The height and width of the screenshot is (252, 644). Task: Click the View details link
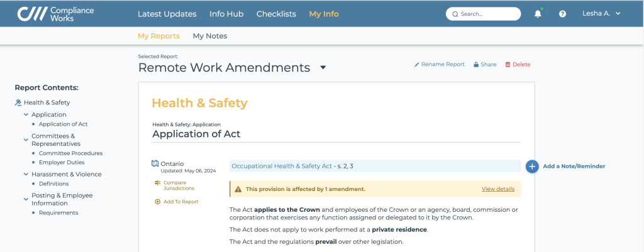(x=497, y=189)
